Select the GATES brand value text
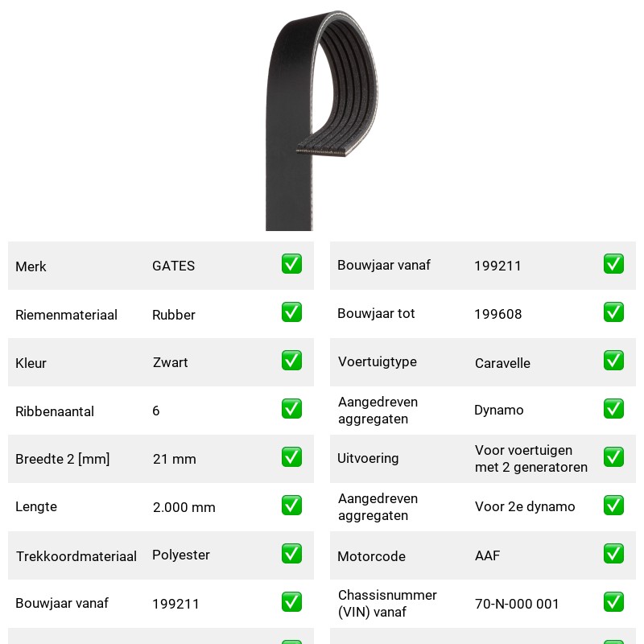The image size is (644, 644). pyautogui.click(x=173, y=266)
